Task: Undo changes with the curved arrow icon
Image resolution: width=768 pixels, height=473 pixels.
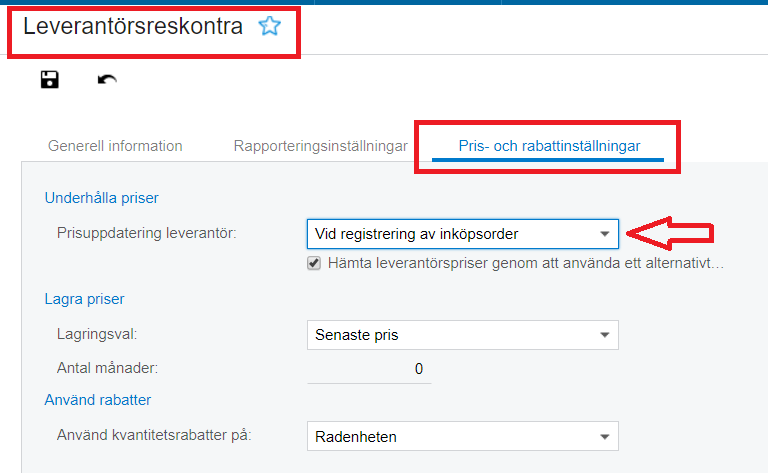Action: point(107,80)
